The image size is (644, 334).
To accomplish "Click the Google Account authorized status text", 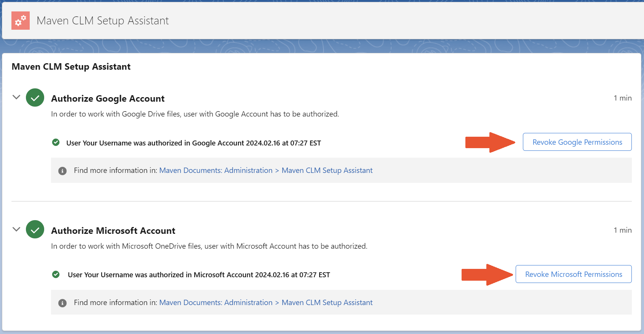I will pos(193,143).
